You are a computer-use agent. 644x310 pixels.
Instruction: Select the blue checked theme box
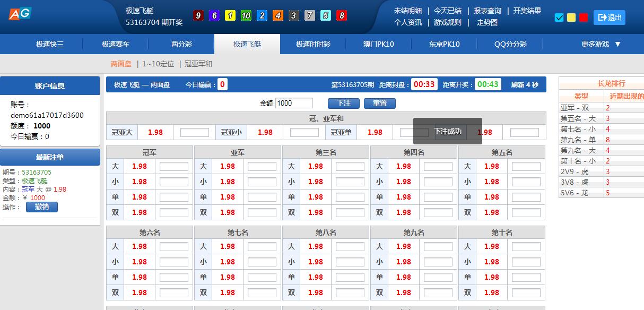tap(559, 18)
